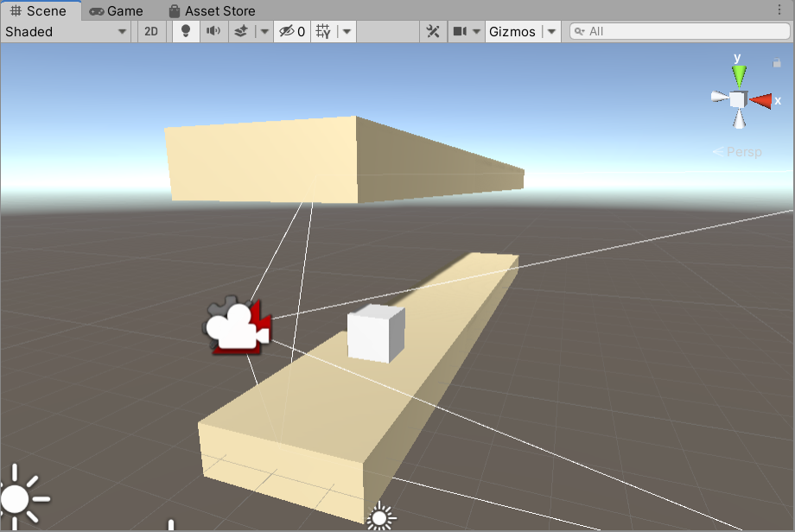Toggle the gizmo rotation lock icon
This screenshot has width=795, height=532.
click(x=776, y=63)
